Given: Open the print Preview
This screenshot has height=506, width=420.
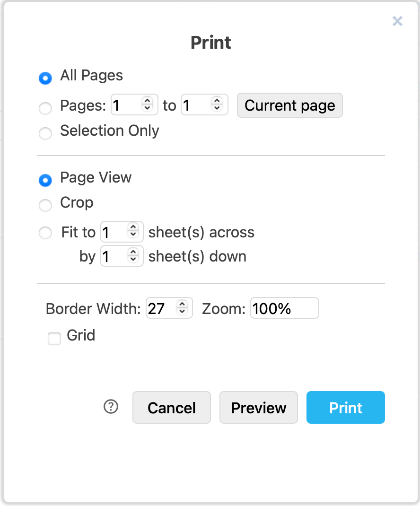Looking at the screenshot, I should click(258, 407).
